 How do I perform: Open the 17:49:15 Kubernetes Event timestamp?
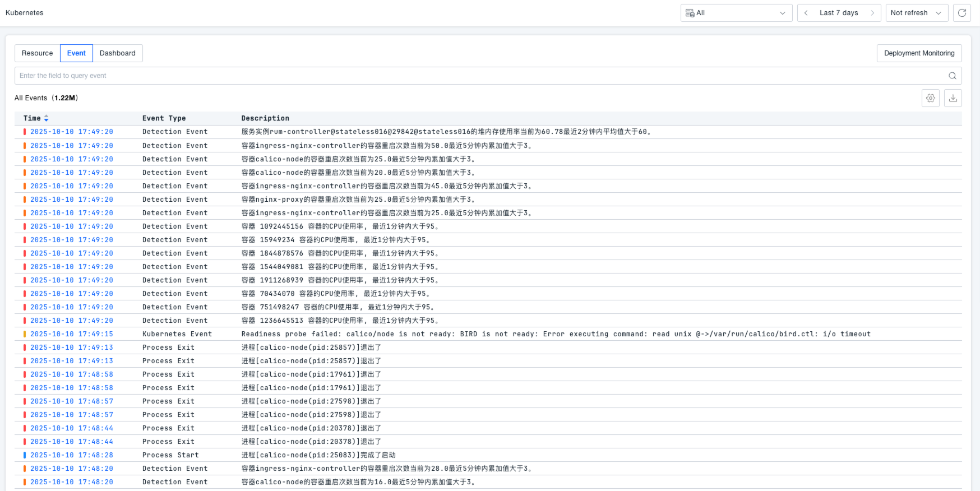coord(72,334)
